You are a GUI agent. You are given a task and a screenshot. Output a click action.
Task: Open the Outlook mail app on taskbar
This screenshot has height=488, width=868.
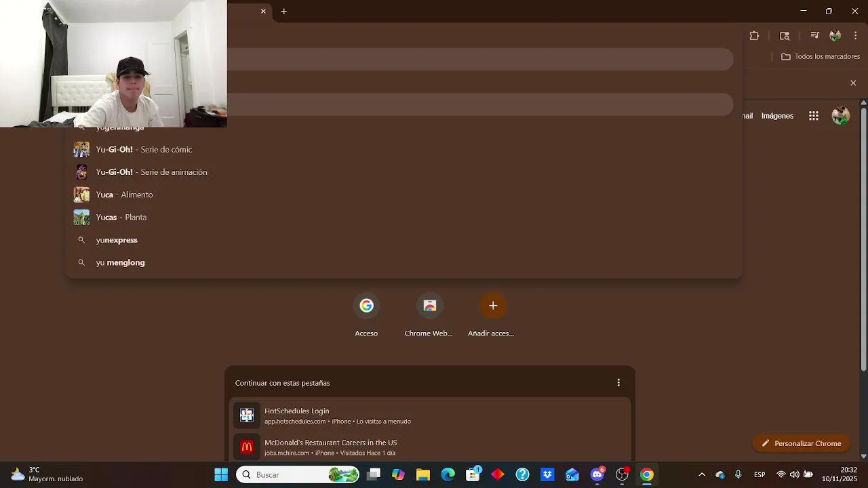pos(572,474)
